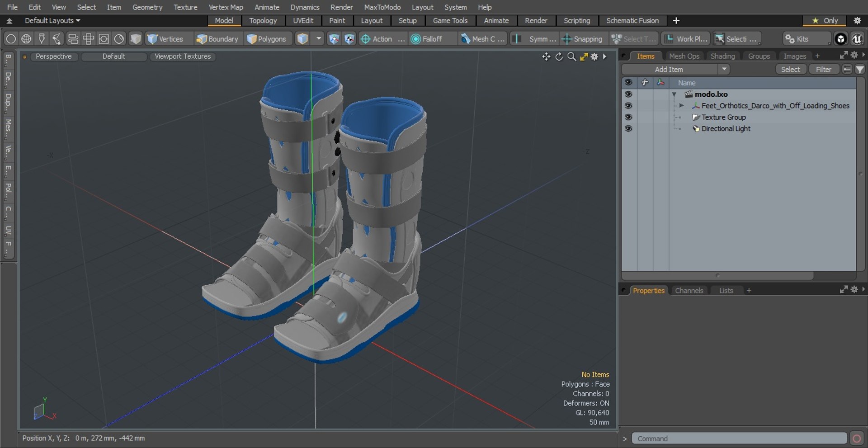Click the viewport rotate icon
868x448 pixels.
[559, 57]
